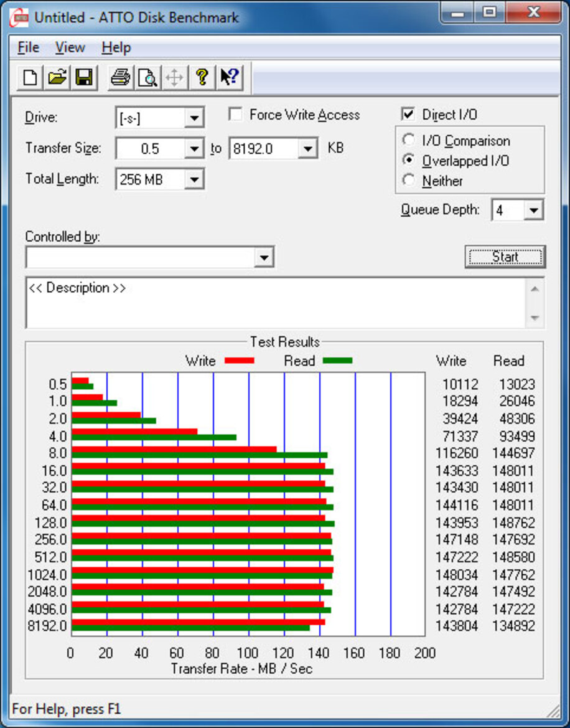The width and height of the screenshot is (570, 728).
Task: Click the ATTO app icon in the title bar
Action: pyautogui.click(x=19, y=18)
